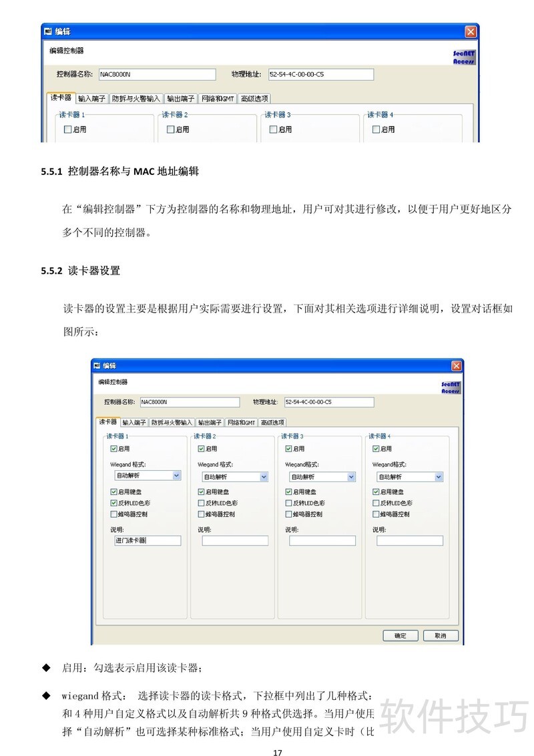Focus the 控制器名称 field in the upper dialog
Viewport: 534px width, 756px height.
click(157, 74)
